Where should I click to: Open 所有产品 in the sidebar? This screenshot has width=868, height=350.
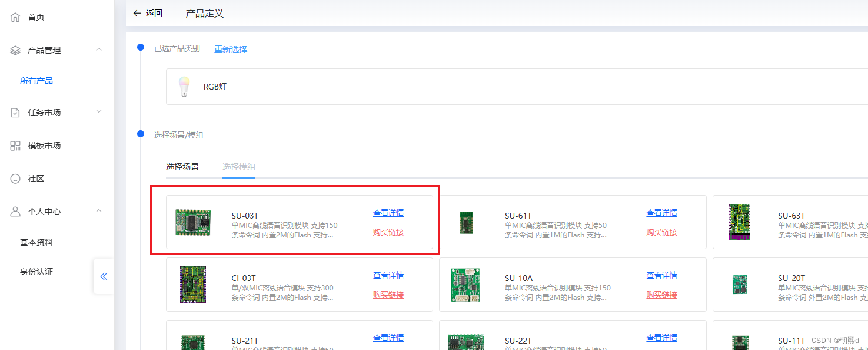tap(36, 81)
